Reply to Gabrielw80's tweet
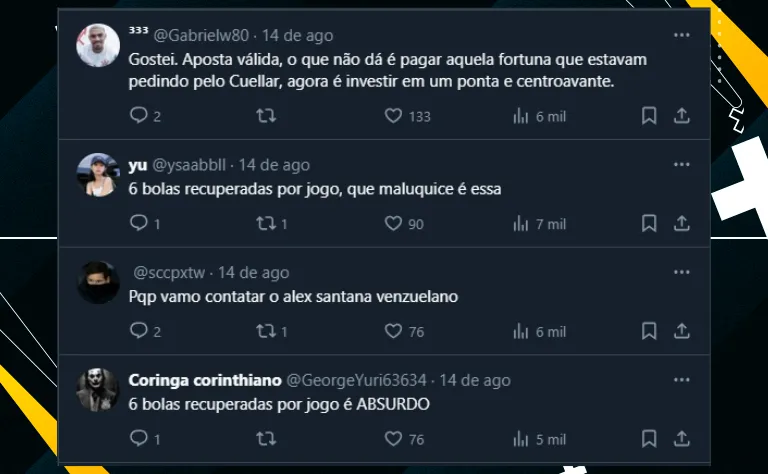Image resolution: width=768 pixels, height=474 pixels. [x=139, y=116]
